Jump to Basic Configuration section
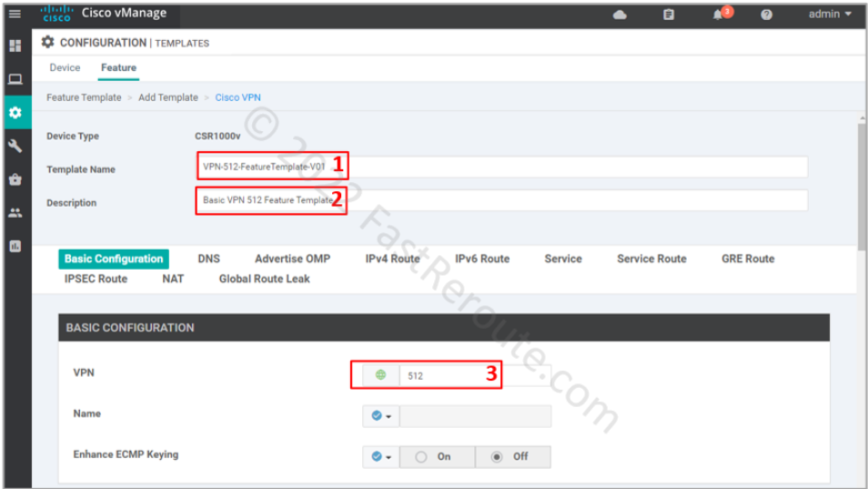Screen dimensions: 868x489 click(x=114, y=259)
